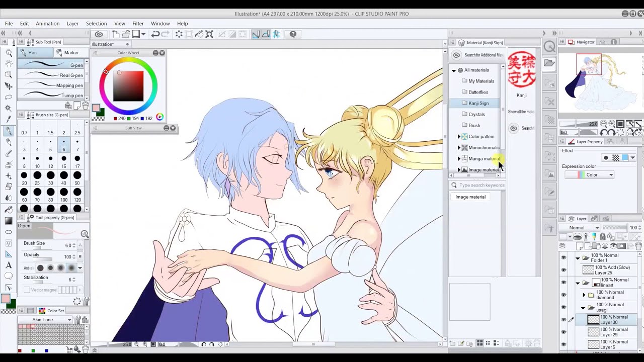Open color wheel settings icon

[x=159, y=117]
